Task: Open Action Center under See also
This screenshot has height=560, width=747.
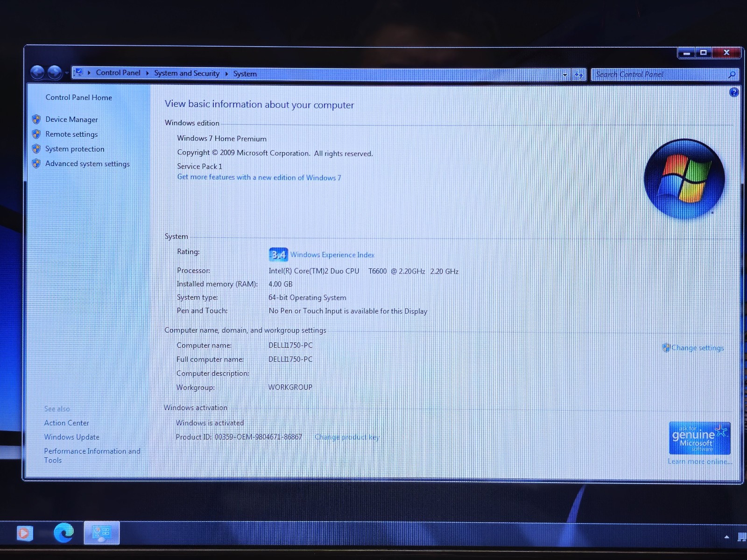Action: click(66, 423)
